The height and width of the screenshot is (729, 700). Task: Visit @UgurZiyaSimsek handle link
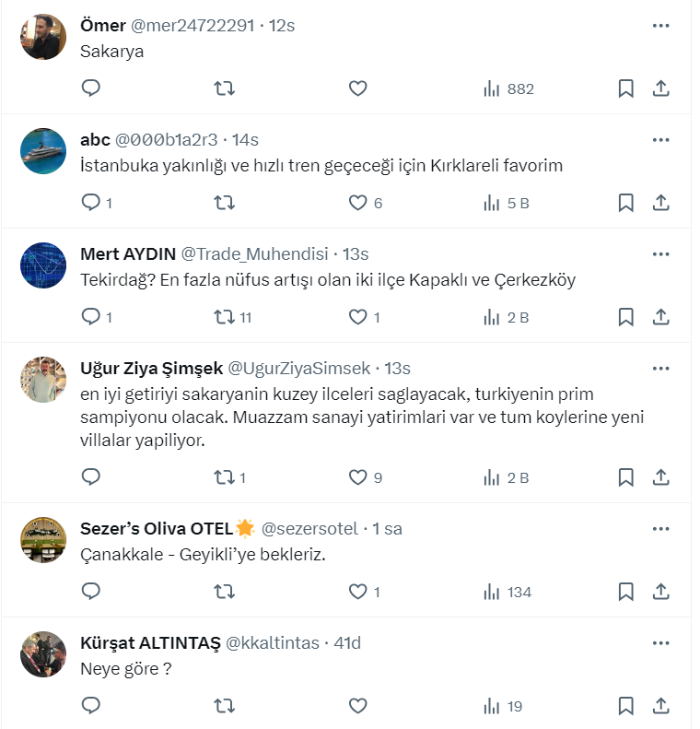click(x=299, y=368)
